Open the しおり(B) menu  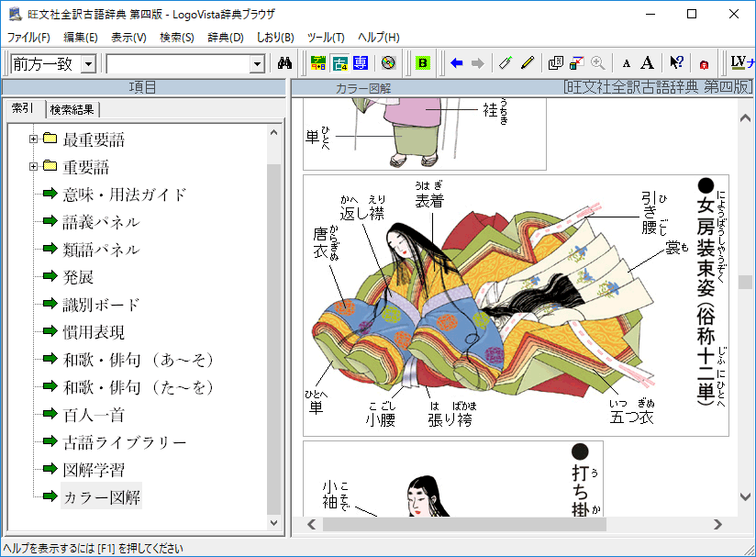click(x=275, y=38)
